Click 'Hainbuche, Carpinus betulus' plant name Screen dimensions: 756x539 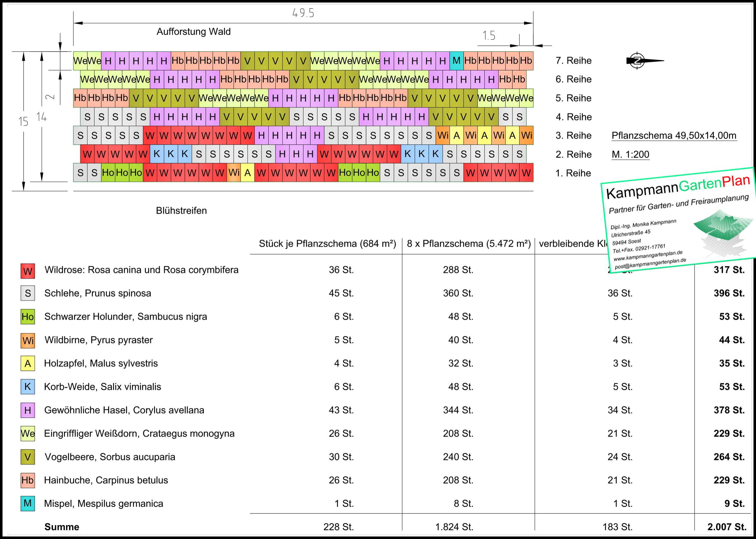(x=106, y=480)
